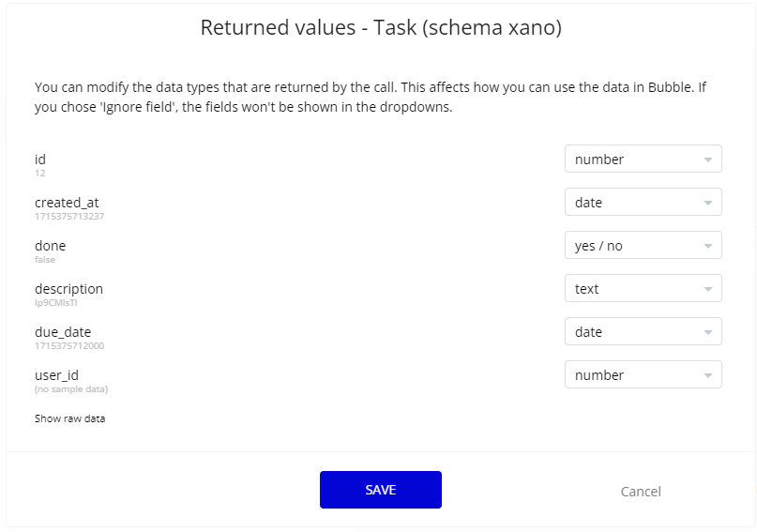Click the done field label
The height and width of the screenshot is (532, 757).
point(51,246)
